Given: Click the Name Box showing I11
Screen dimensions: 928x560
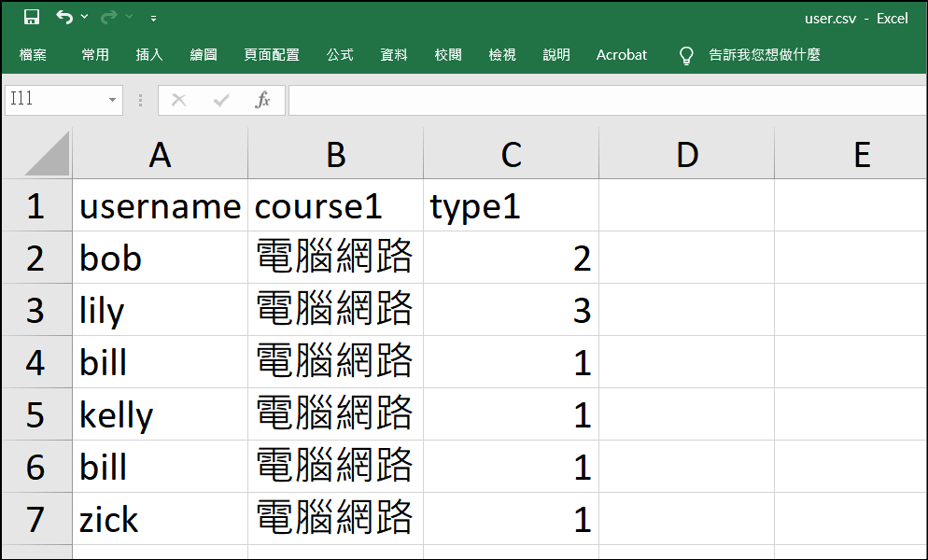Looking at the screenshot, I should point(56,100).
